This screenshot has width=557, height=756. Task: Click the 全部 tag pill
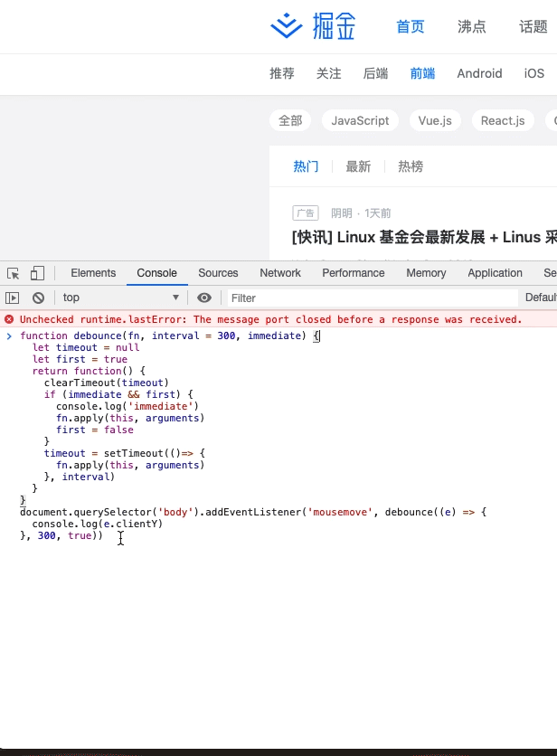pyautogui.click(x=290, y=120)
